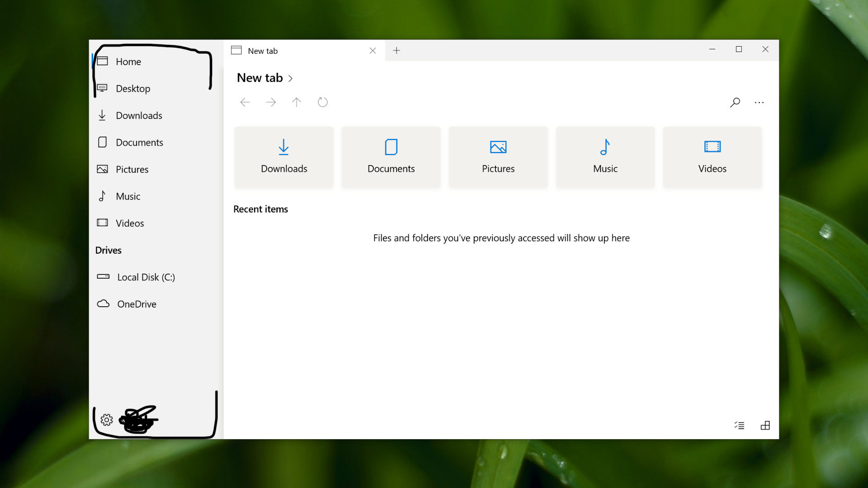Viewport: 868px width, 488px height.
Task: Switch to the New tab tab
Action: point(262,50)
